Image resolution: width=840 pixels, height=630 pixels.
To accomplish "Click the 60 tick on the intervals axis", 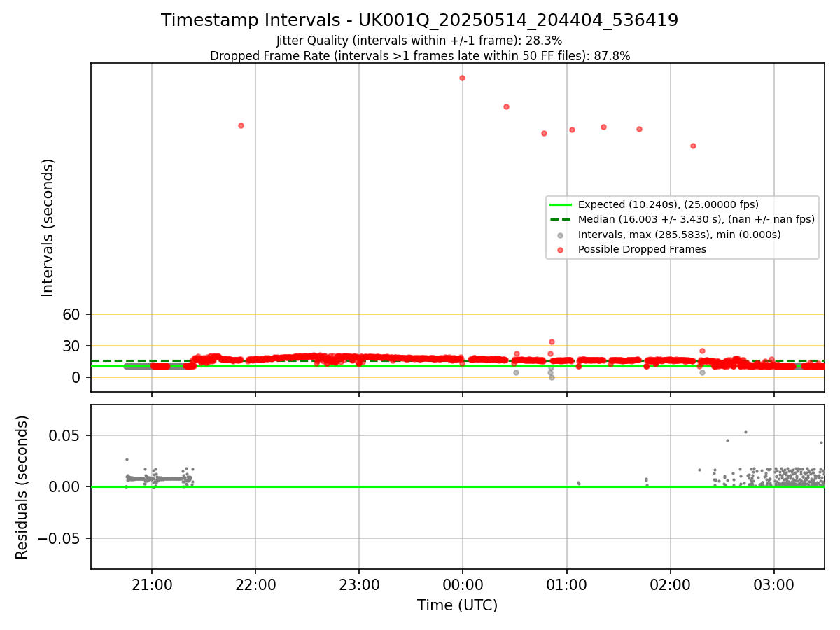I will click(72, 314).
